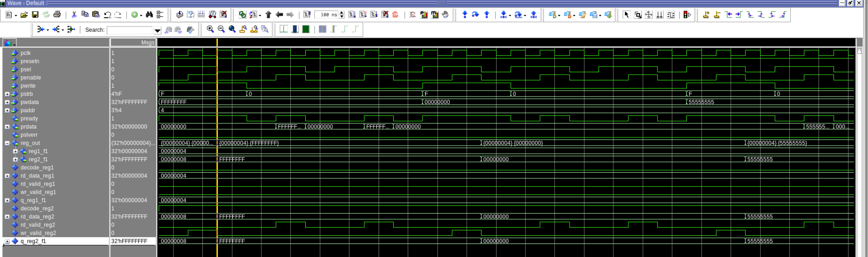Click the red Stop simulation icon
Image resolution: width=868 pixels, height=257 pixels.
click(396, 15)
